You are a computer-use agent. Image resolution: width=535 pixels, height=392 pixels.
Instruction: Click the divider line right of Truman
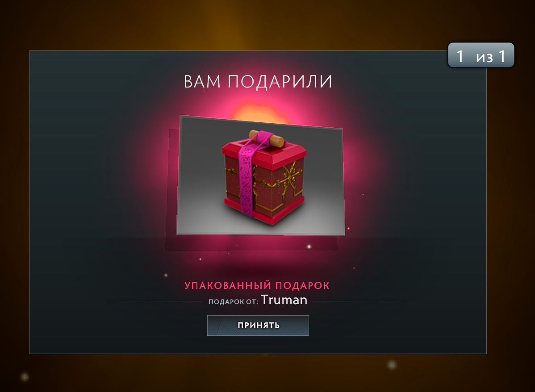point(361,301)
